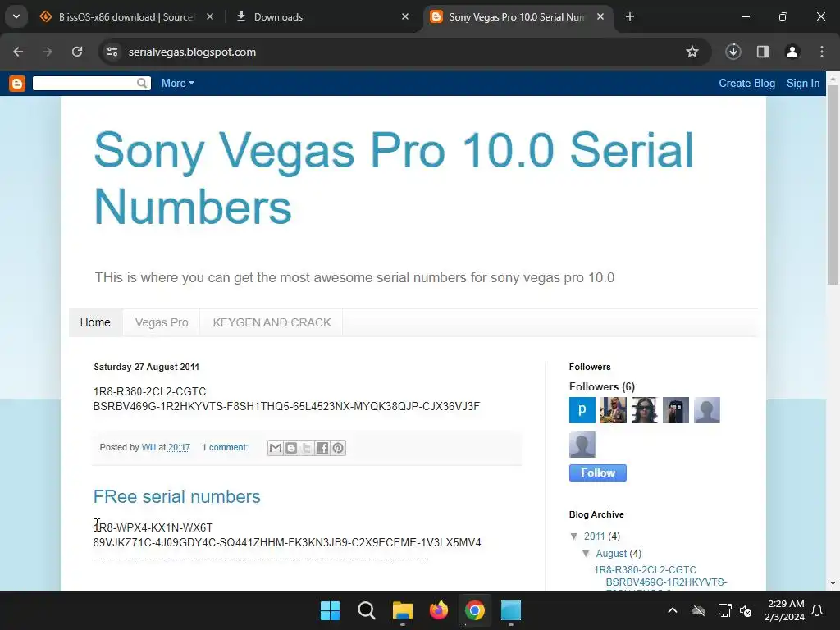Share post to Twitter icon
The image size is (840, 630).
pos(307,448)
